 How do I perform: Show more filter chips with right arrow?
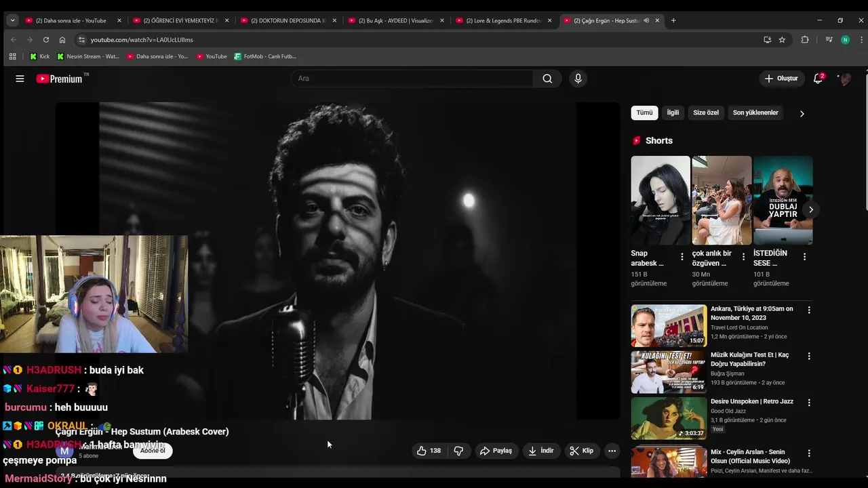(802, 113)
